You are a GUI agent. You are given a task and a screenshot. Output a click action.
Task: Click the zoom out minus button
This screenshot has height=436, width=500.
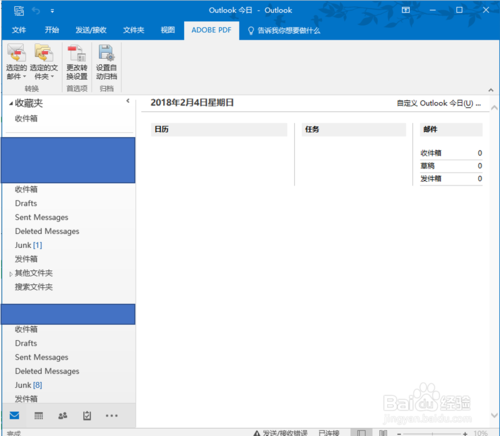tap(399, 434)
